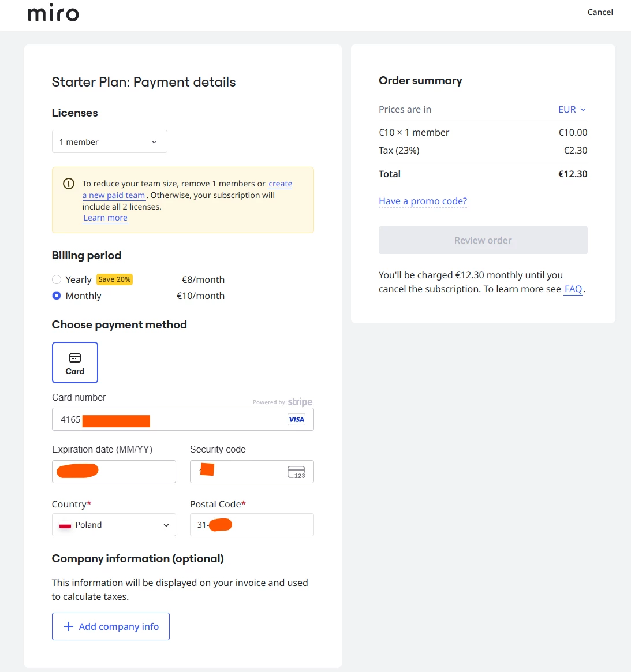Open the EUR currency dropdown
Screen dimensions: 631x672
(572, 109)
